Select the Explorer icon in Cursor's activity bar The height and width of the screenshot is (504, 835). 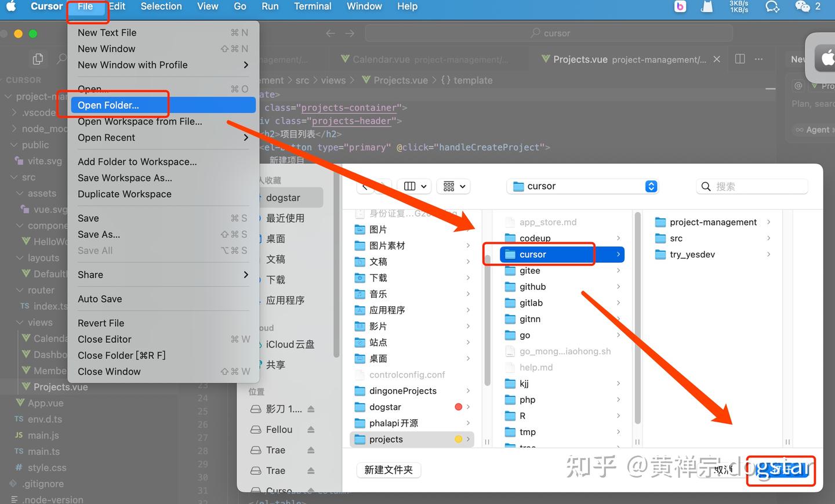click(37, 59)
